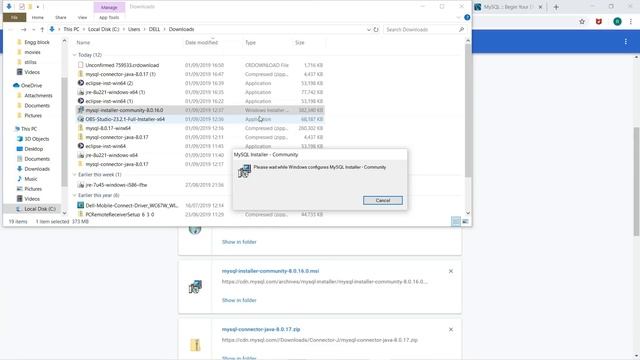The width and height of the screenshot is (640, 360).
Task: Open Chrome profile avatar
Action: [x=617, y=22]
